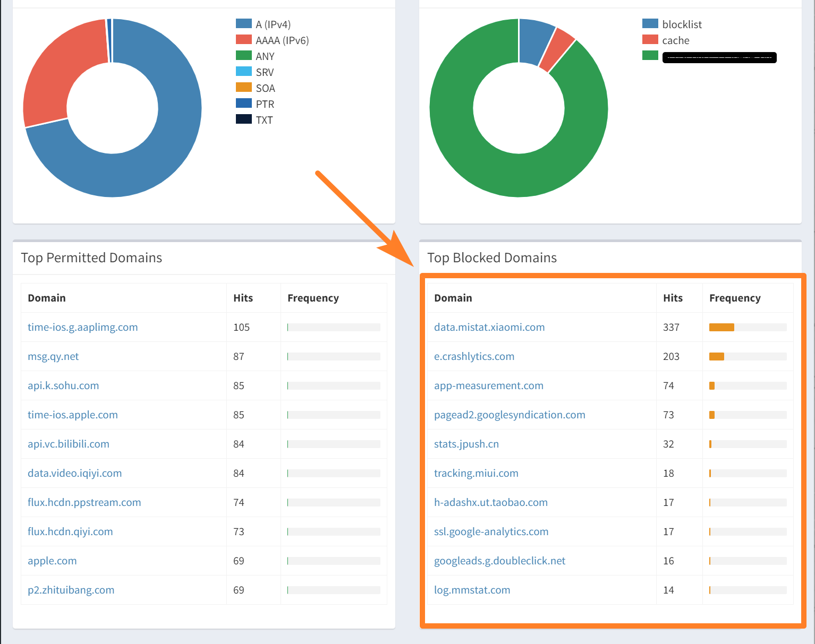Viewport: 815px width, 644px height.
Task: Open data.mistat.xiaomi.com blocked domain
Action: tap(489, 327)
